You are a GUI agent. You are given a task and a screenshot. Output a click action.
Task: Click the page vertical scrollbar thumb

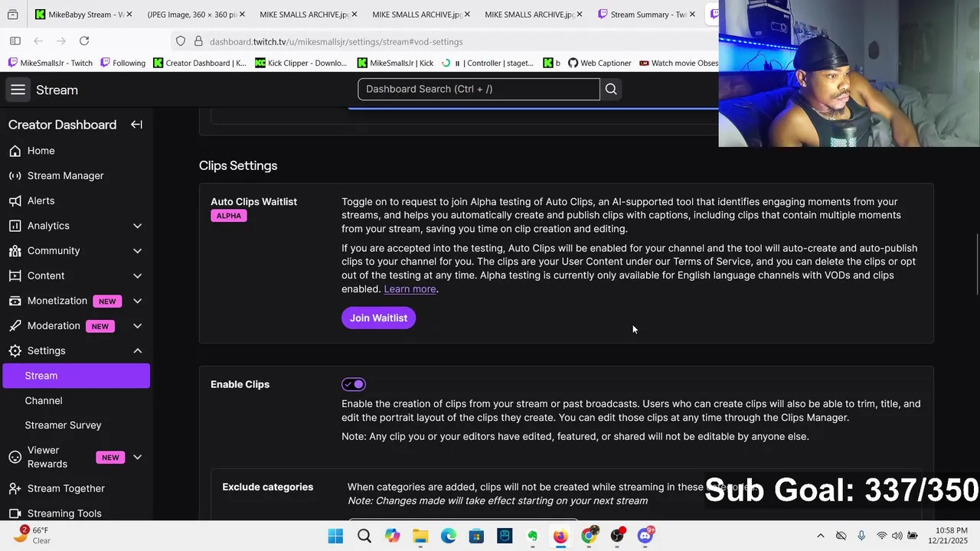[x=977, y=264]
